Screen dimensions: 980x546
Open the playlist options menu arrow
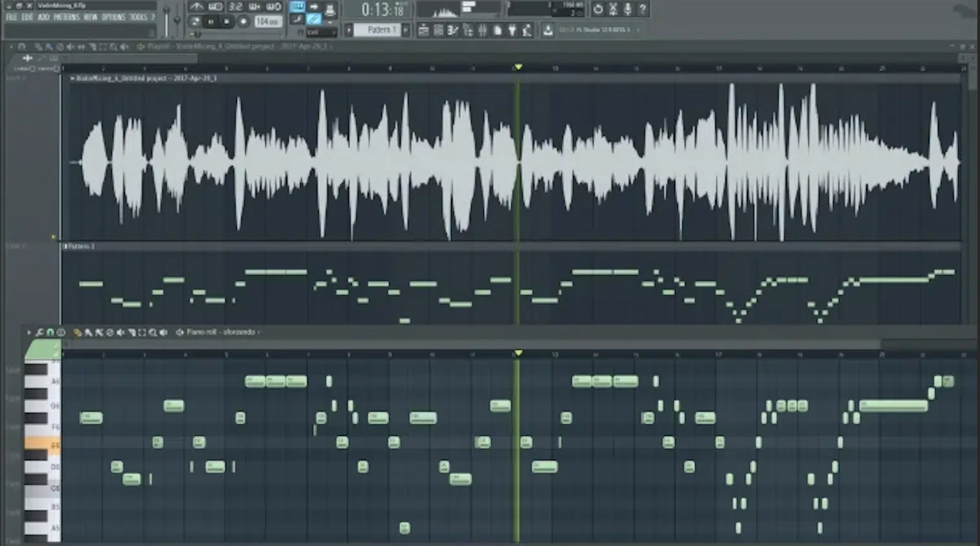11,47
